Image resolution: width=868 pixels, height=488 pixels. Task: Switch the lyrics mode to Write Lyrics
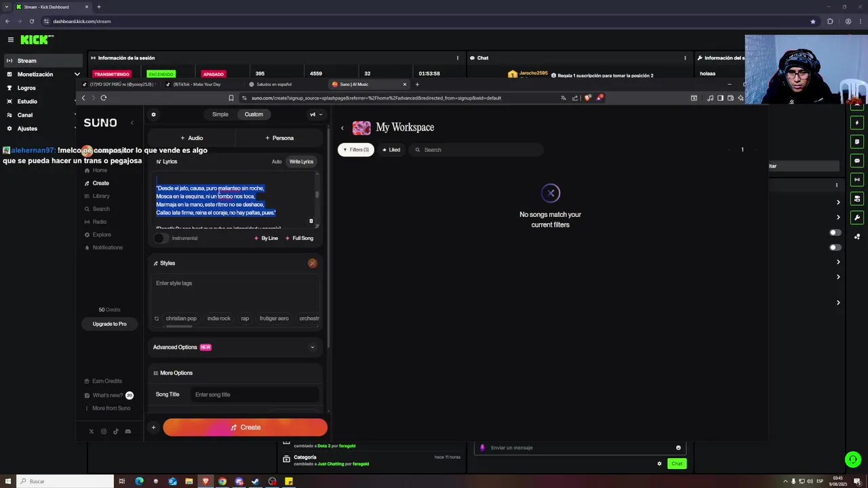point(301,162)
